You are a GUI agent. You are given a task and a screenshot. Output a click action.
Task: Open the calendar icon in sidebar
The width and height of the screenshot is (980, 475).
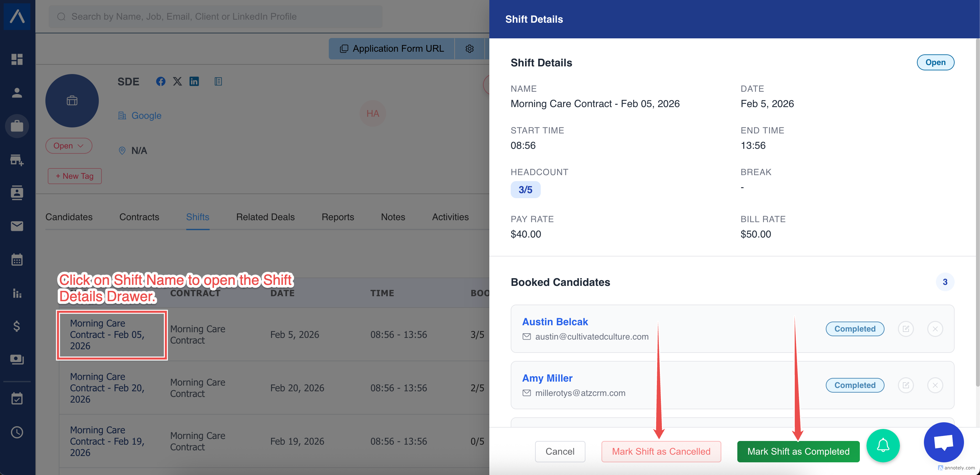(17, 260)
